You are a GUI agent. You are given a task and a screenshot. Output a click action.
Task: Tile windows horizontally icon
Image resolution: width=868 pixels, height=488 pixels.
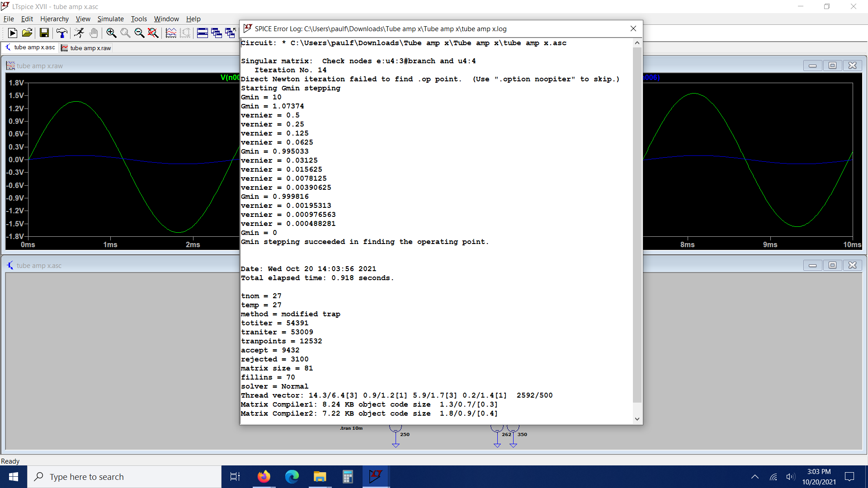(x=203, y=33)
